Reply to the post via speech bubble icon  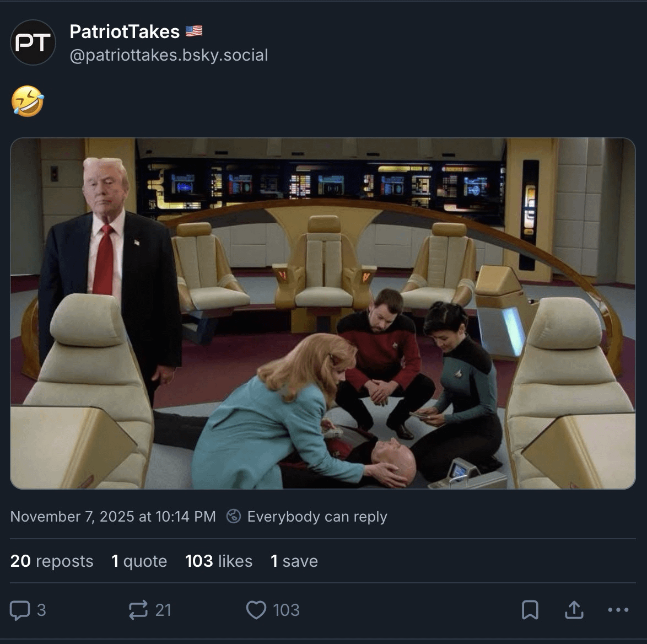[20, 610]
